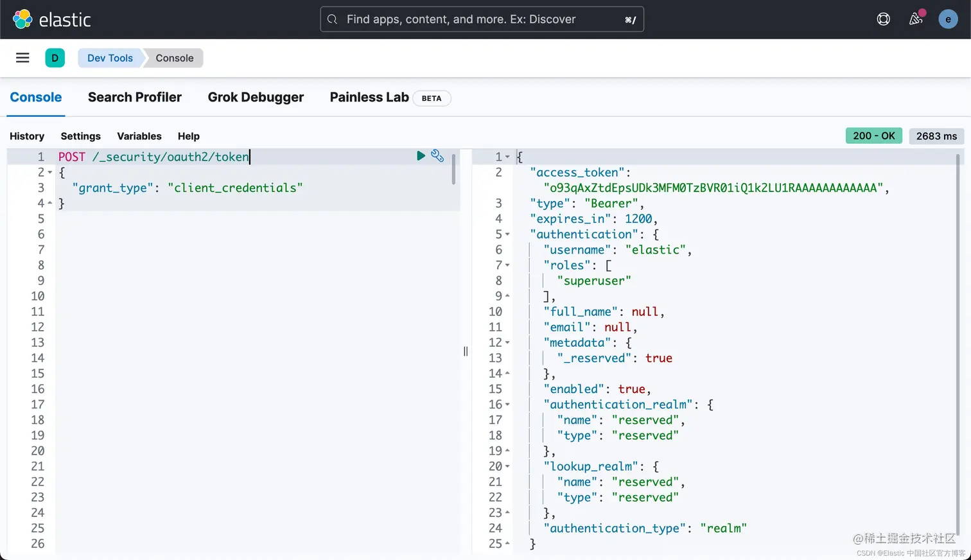
Task: Click the "elastic" username value
Action: tap(656, 250)
